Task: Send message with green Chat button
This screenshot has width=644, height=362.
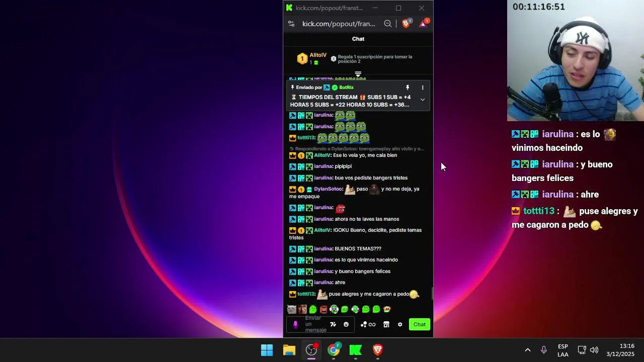Action: click(420, 324)
